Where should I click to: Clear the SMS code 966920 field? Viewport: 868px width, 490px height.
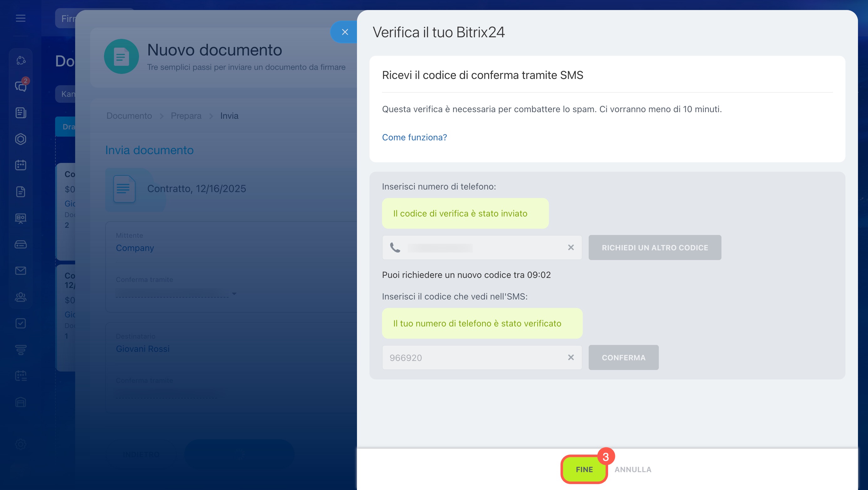[x=571, y=357]
